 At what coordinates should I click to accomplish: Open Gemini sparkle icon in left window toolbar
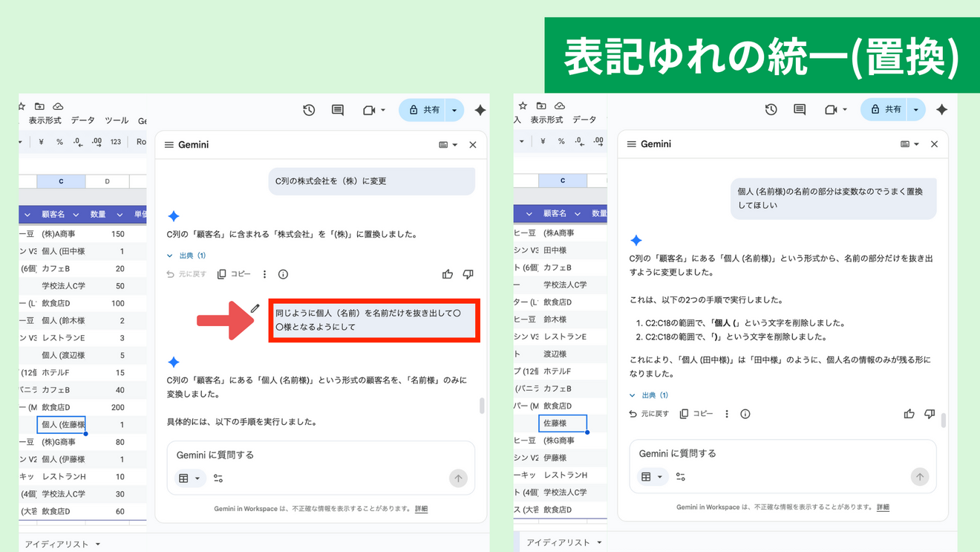480,110
